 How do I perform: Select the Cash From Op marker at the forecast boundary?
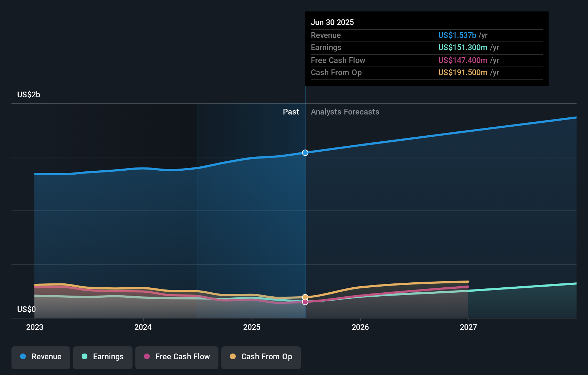click(x=305, y=297)
